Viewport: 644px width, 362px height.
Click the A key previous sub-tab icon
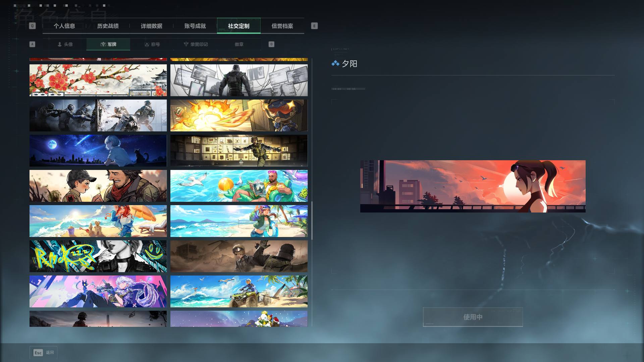point(32,44)
